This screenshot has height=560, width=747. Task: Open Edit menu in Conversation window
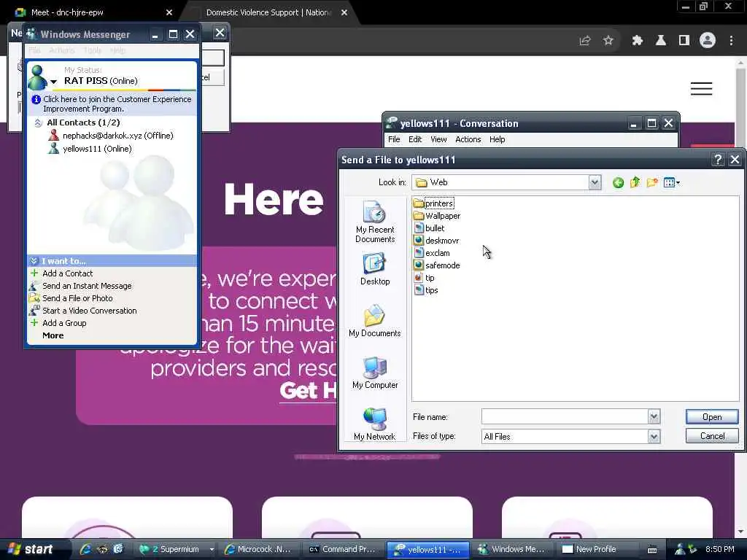(415, 139)
